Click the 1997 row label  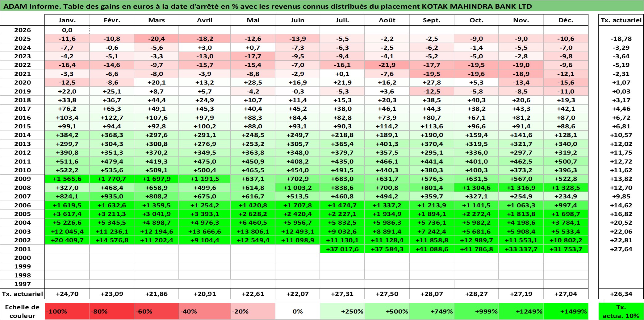23,284
